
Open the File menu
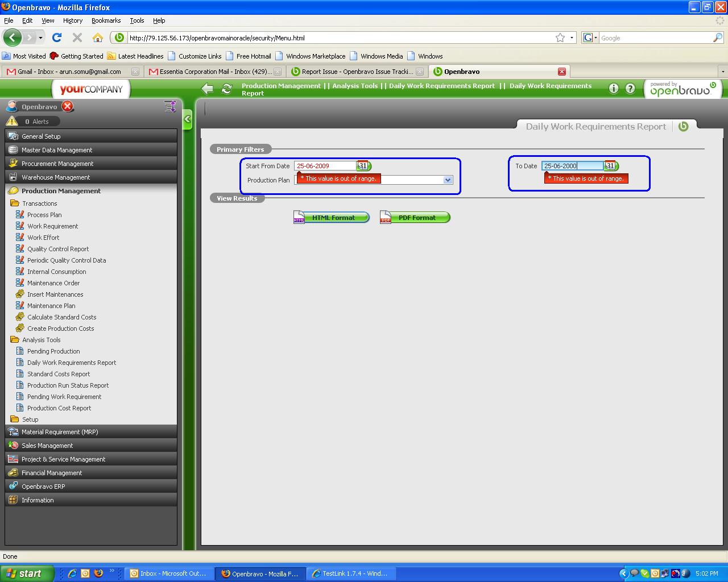point(9,20)
